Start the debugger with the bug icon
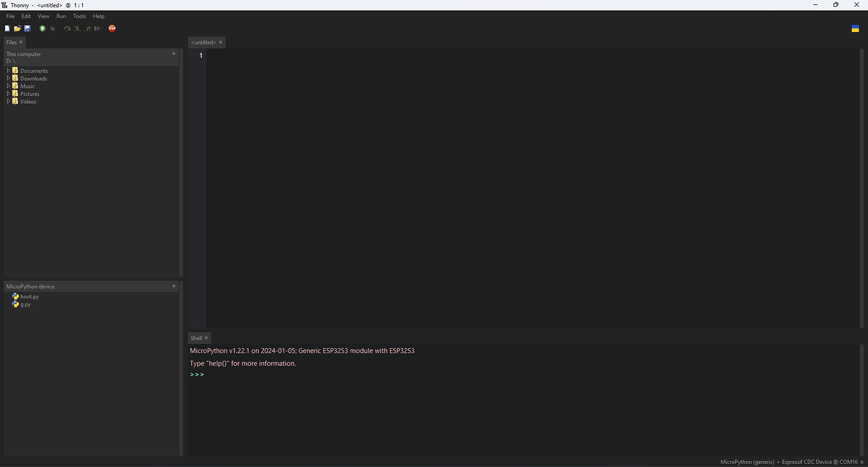The height and width of the screenshot is (467, 868). pyautogui.click(x=53, y=28)
